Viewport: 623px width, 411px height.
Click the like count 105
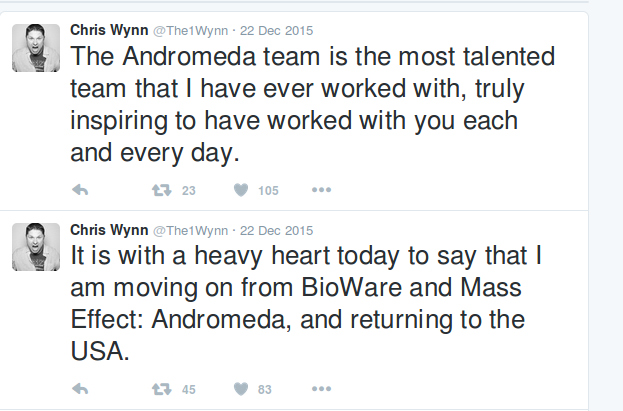pos(268,191)
